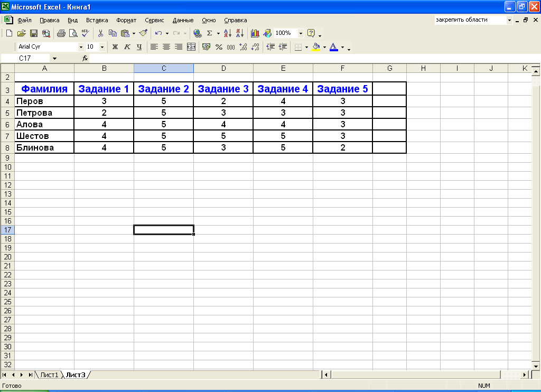Expand the Arial Cyr font dropdown
Viewport: 541px width, 392px height.
point(81,47)
